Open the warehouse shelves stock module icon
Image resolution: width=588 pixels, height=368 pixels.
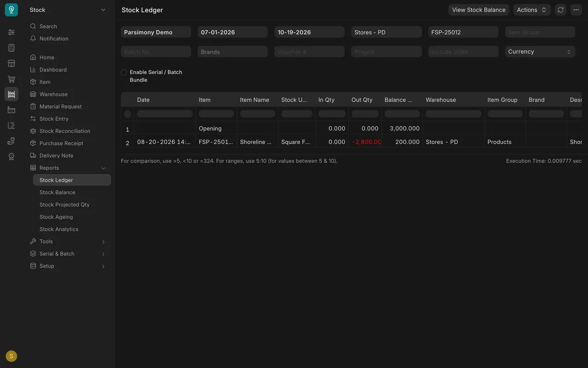pyautogui.click(x=11, y=94)
